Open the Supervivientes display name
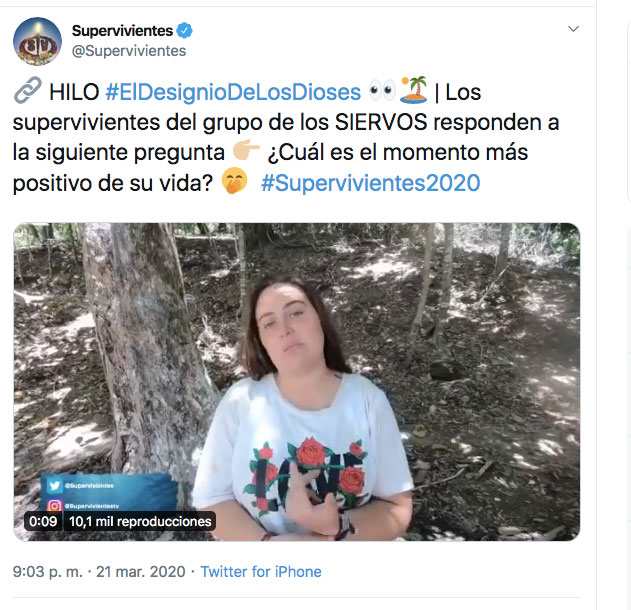 point(122,31)
